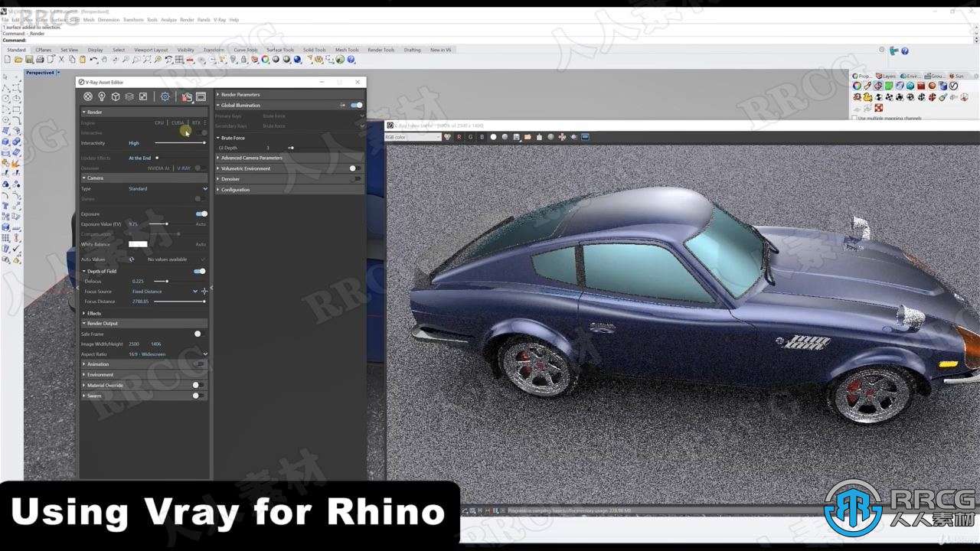Expand the Animation section
Screen dimensions: 980x551
coord(144,364)
